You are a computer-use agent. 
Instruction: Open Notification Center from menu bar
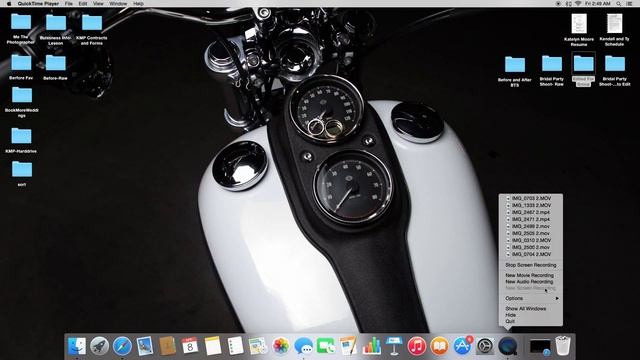(x=630, y=3)
